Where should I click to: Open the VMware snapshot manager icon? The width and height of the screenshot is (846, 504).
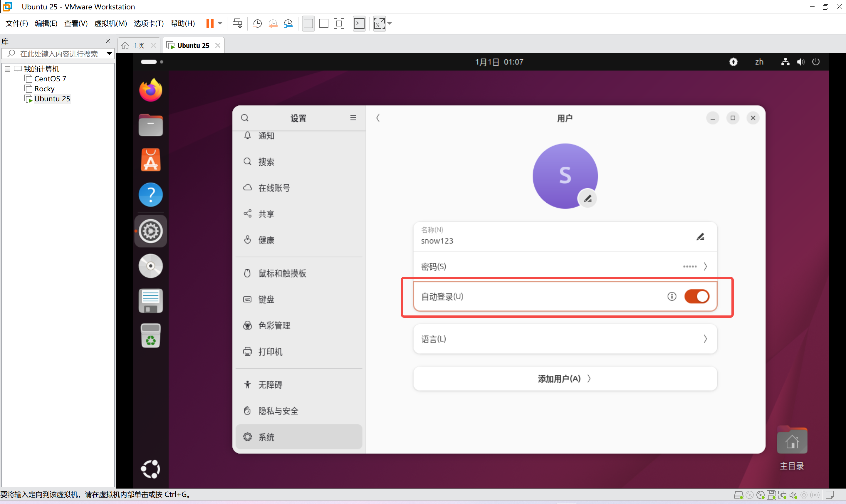(288, 23)
